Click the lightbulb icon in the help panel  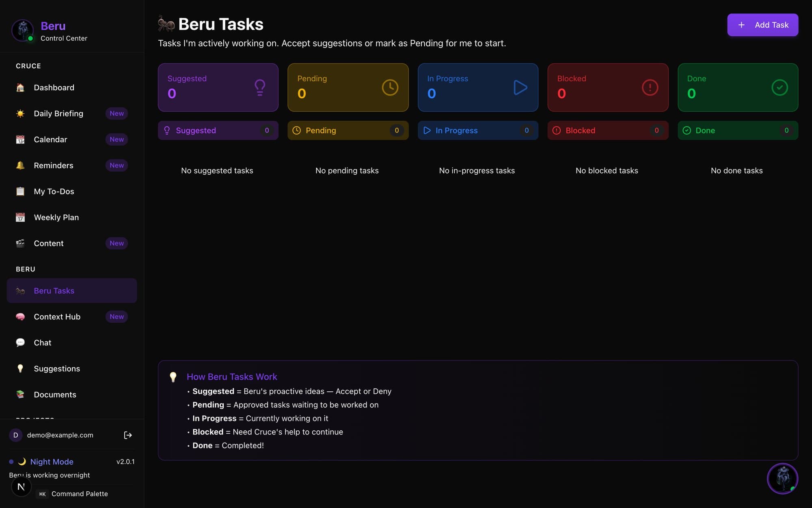click(173, 377)
